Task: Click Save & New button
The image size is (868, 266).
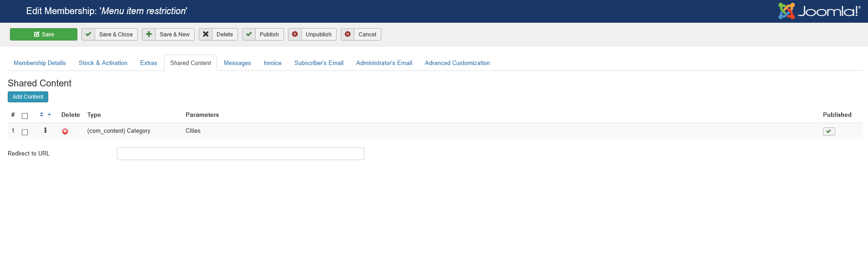Action: (x=168, y=35)
